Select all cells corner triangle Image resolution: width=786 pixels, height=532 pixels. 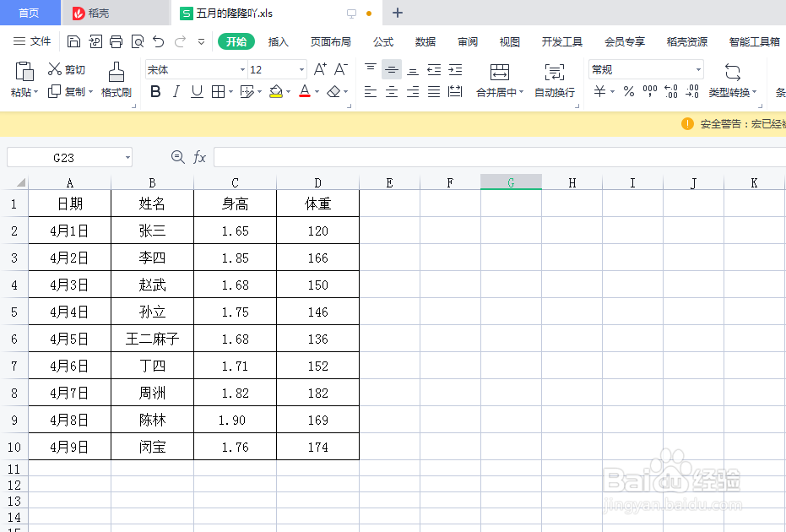(x=20, y=182)
